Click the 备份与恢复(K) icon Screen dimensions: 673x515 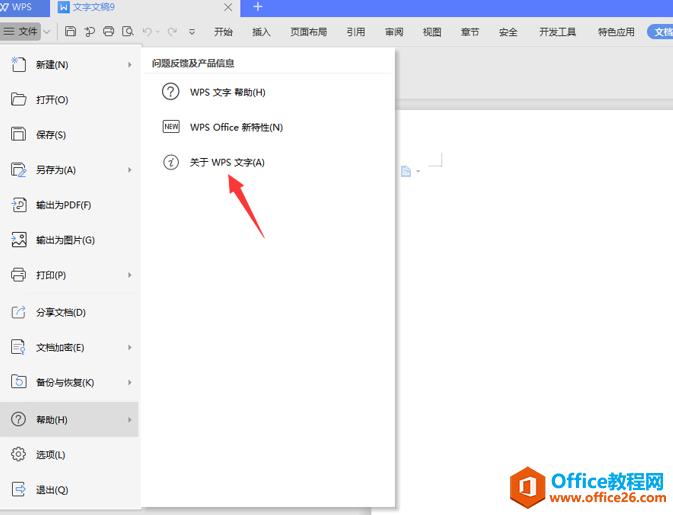pos(18,382)
